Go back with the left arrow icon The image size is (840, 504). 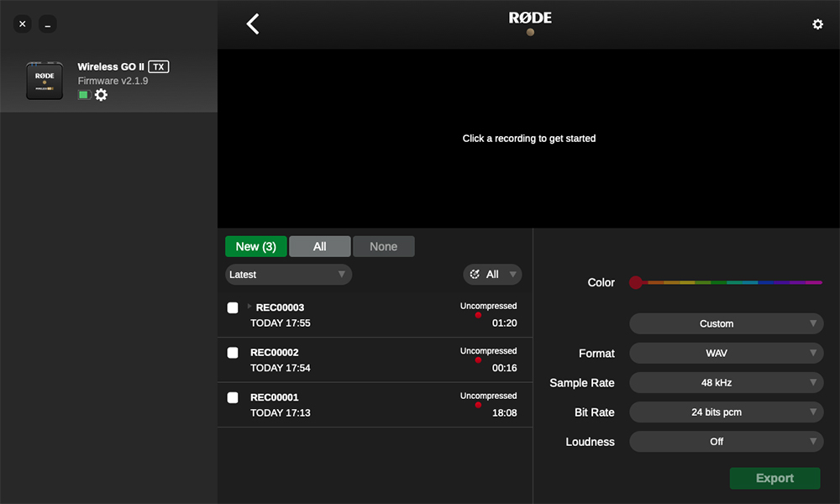[253, 24]
